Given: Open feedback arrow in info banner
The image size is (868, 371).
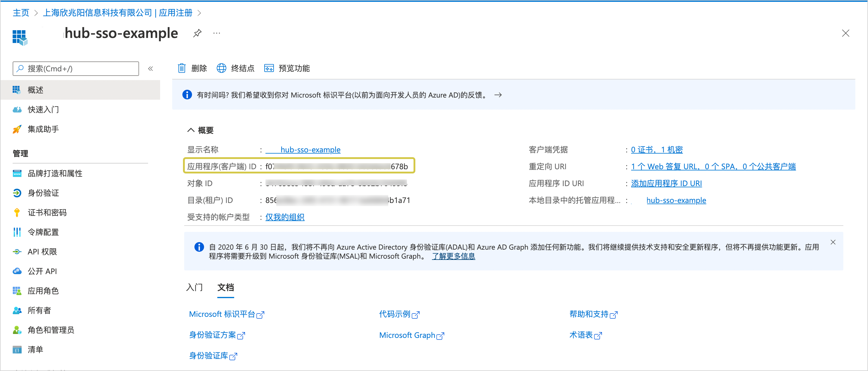Looking at the screenshot, I should click(498, 95).
